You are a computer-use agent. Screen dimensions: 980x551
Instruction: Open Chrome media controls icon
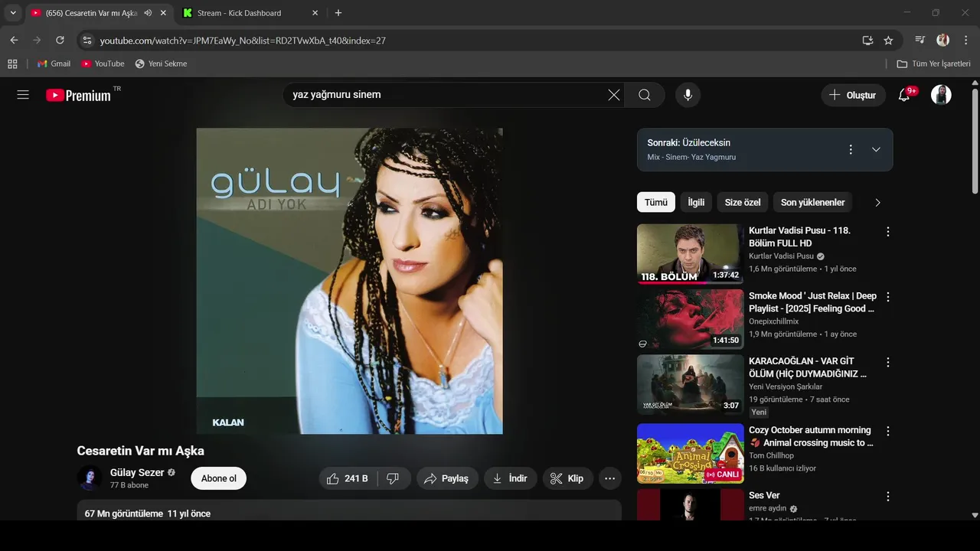coord(920,40)
